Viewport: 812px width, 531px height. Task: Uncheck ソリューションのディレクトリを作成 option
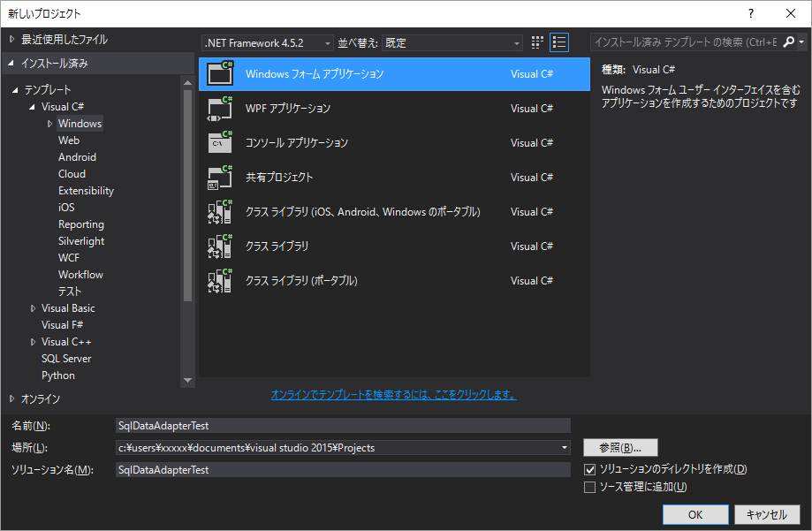pos(590,469)
